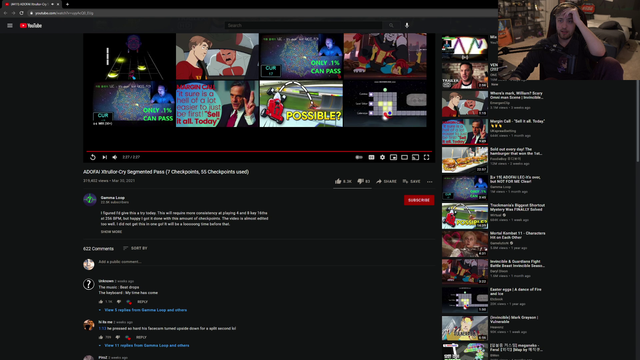Save the video to a playlist
This screenshot has height=360, width=640.
tap(411, 181)
